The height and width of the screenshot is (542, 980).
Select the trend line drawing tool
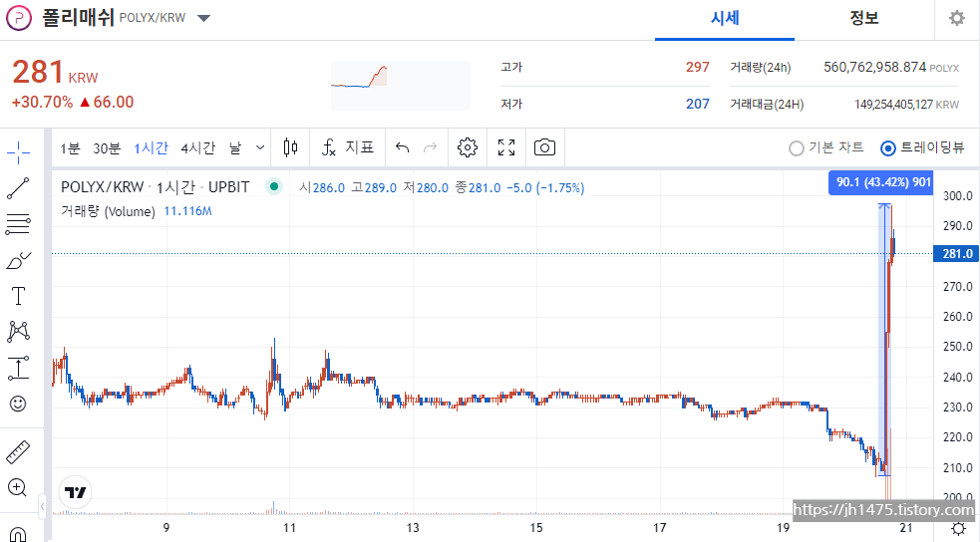18,188
